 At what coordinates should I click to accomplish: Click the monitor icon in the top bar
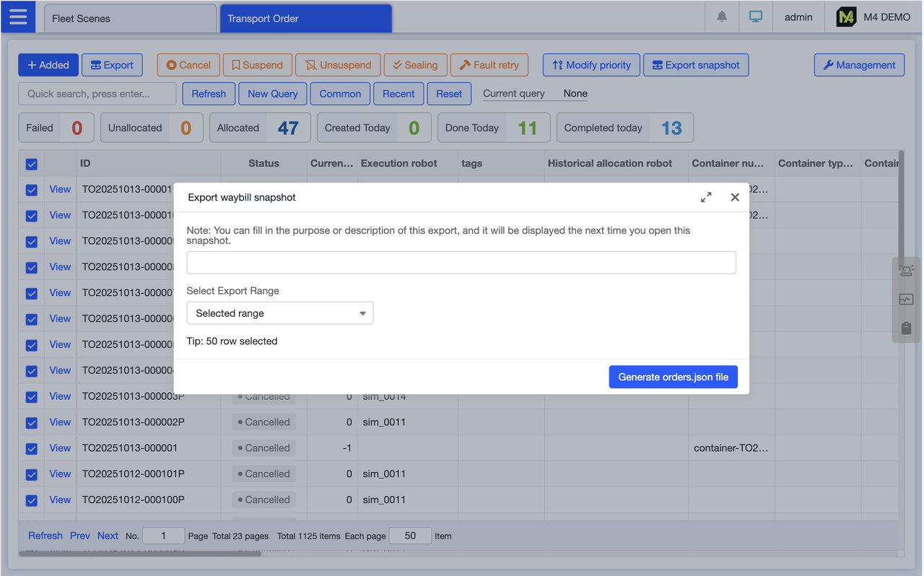click(755, 17)
